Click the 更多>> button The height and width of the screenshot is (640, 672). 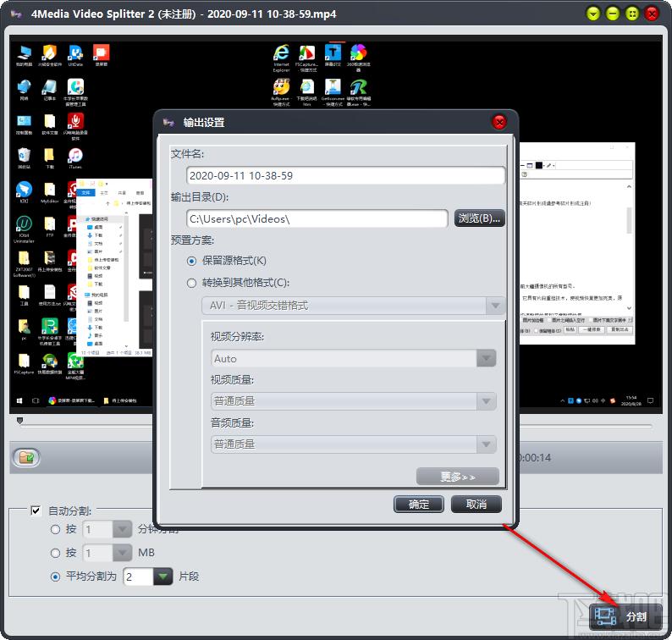click(458, 477)
